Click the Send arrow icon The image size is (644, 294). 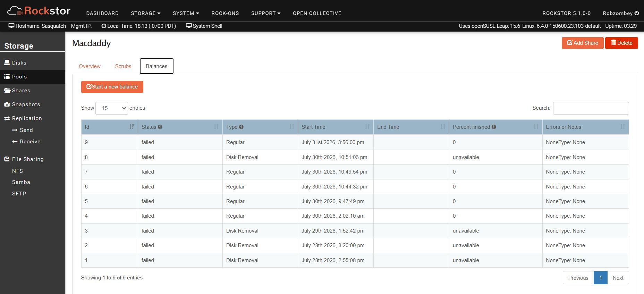15,130
